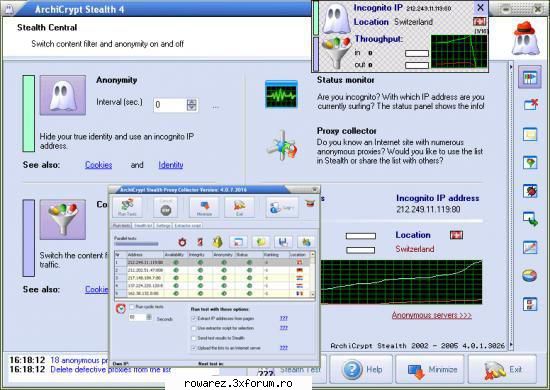Sort proxy table by Anonymity column header

[x=223, y=255]
